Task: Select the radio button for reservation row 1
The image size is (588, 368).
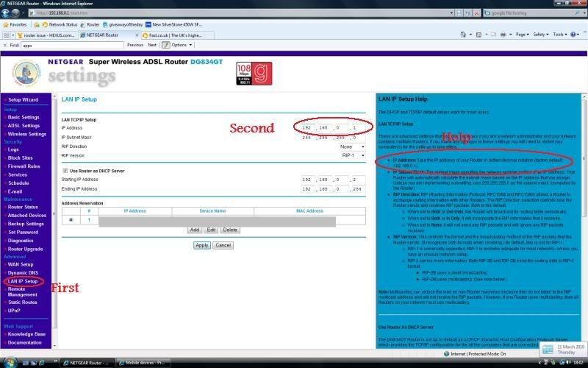Action: [x=71, y=220]
